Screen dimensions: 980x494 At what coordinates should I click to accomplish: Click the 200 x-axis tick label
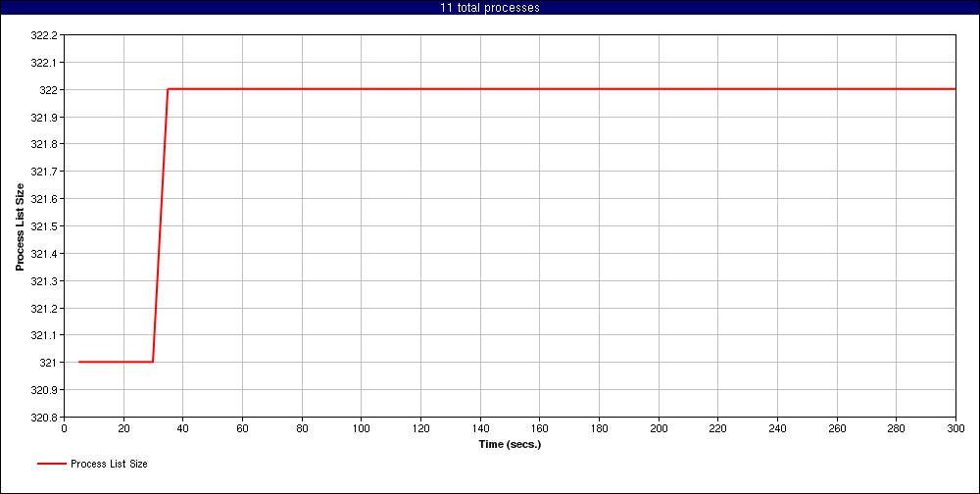(x=659, y=428)
